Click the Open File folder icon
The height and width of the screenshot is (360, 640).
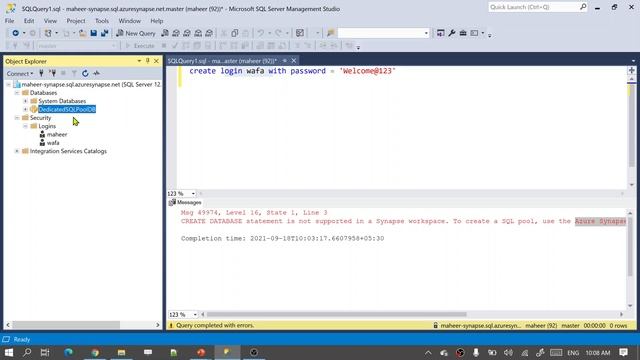[x=82, y=33]
